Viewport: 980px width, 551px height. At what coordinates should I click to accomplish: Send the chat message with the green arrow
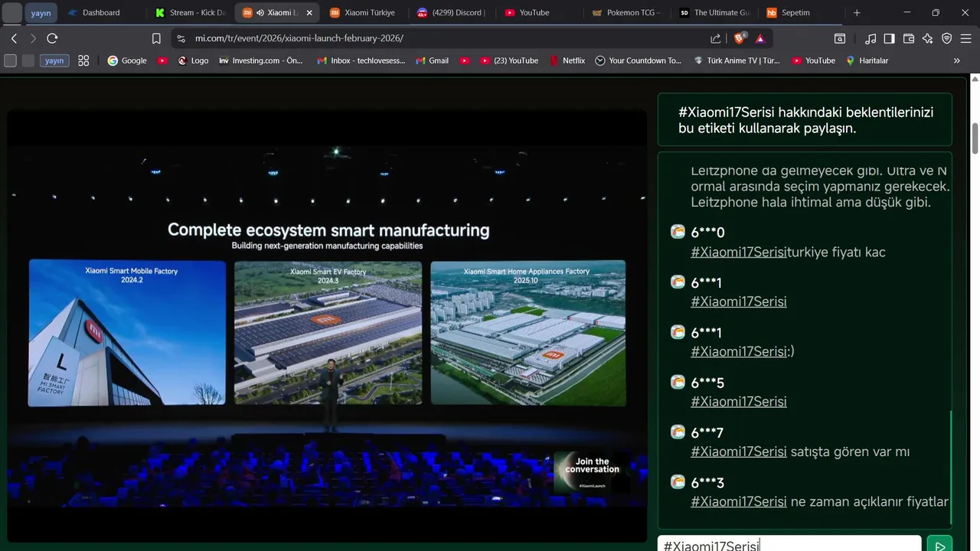[x=939, y=546]
